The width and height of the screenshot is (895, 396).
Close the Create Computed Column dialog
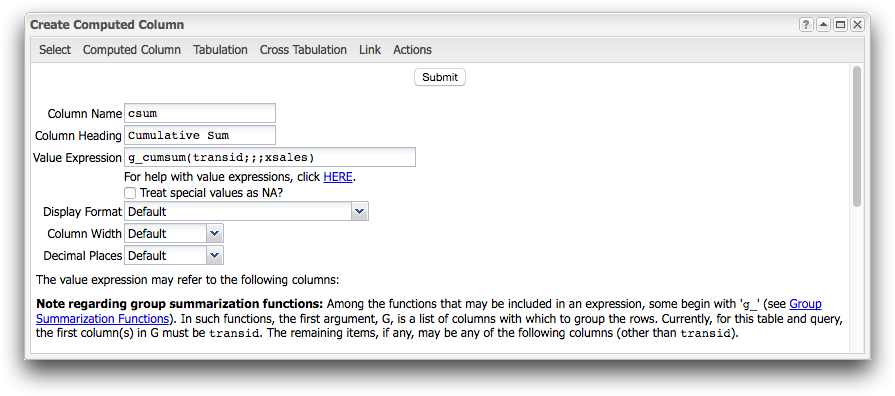[x=858, y=25]
